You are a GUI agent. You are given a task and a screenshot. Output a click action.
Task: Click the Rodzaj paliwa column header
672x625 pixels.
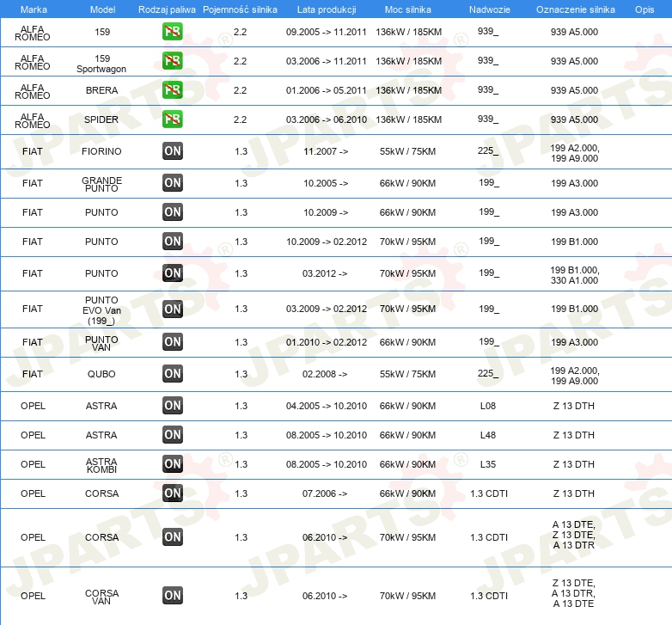pos(167,9)
